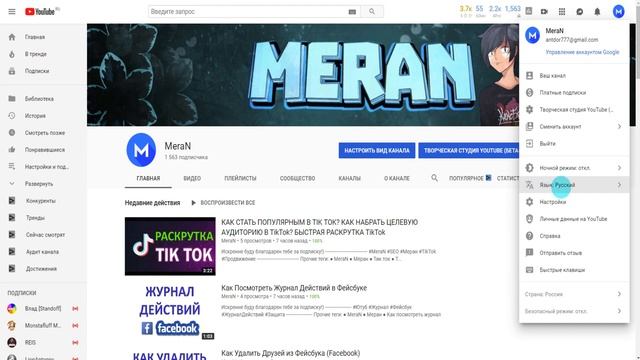
Task: Switch to the КАНАЛЫ channel tab
Action: [350, 178]
